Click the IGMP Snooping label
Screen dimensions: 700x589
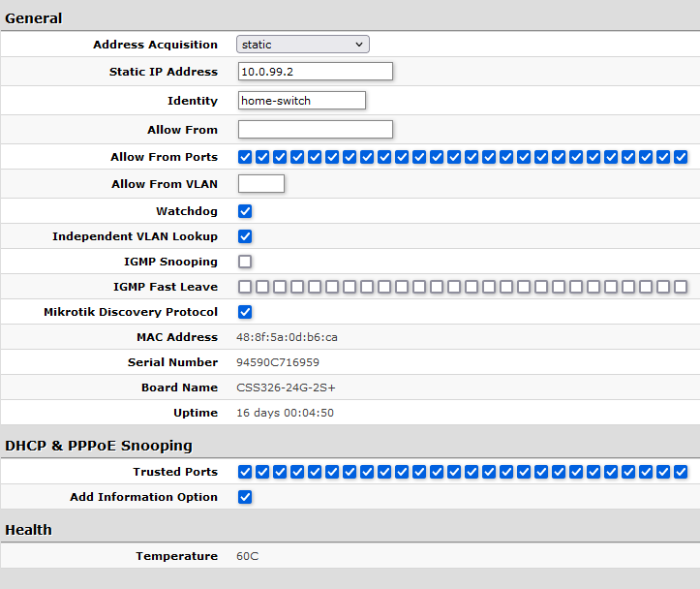pyautogui.click(x=170, y=262)
